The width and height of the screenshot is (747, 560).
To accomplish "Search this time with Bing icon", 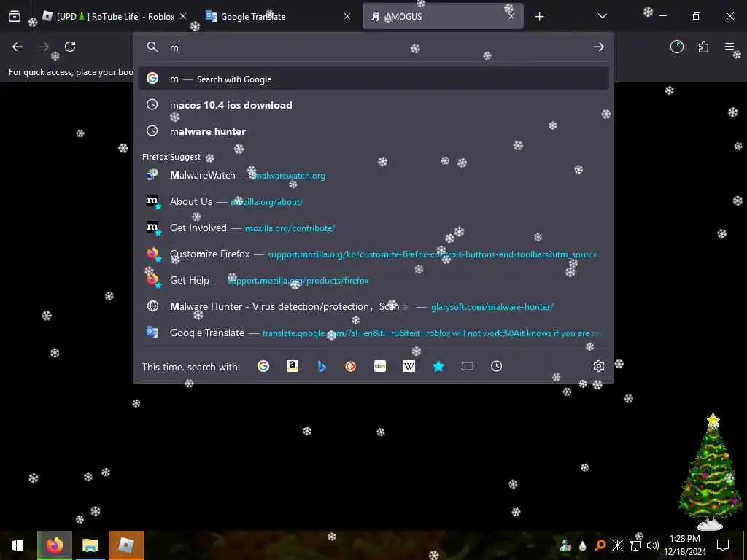I will click(322, 366).
